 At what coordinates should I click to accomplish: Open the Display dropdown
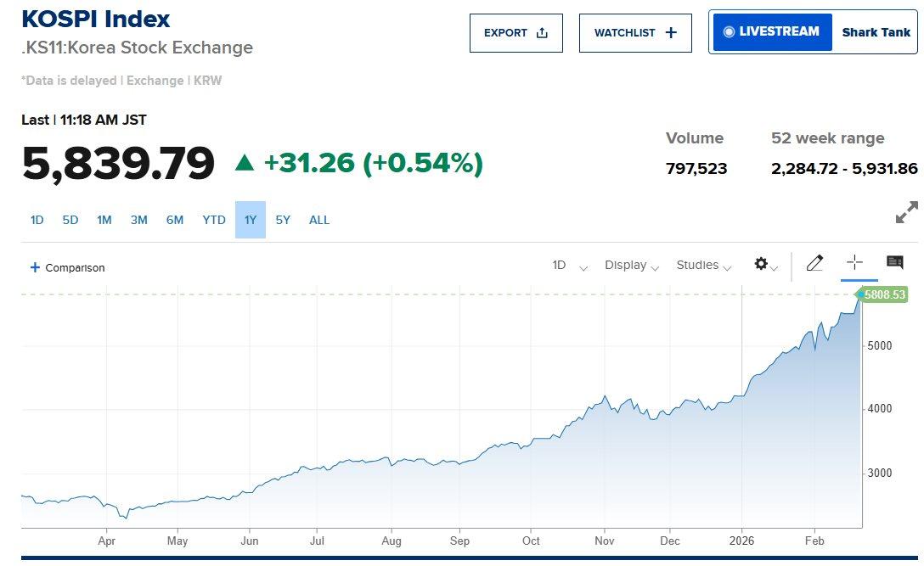pyautogui.click(x=632, y=266)
